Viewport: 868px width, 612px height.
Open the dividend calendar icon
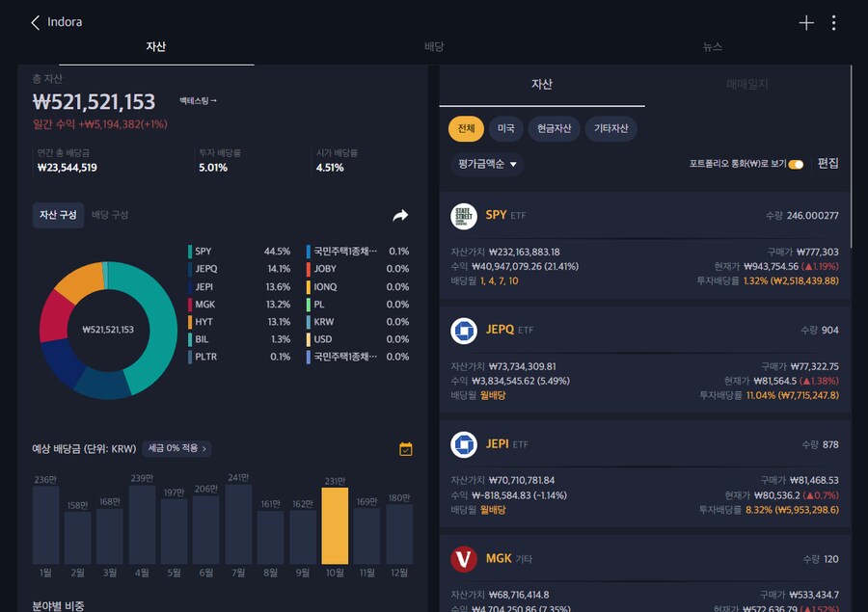click(406, 449)
